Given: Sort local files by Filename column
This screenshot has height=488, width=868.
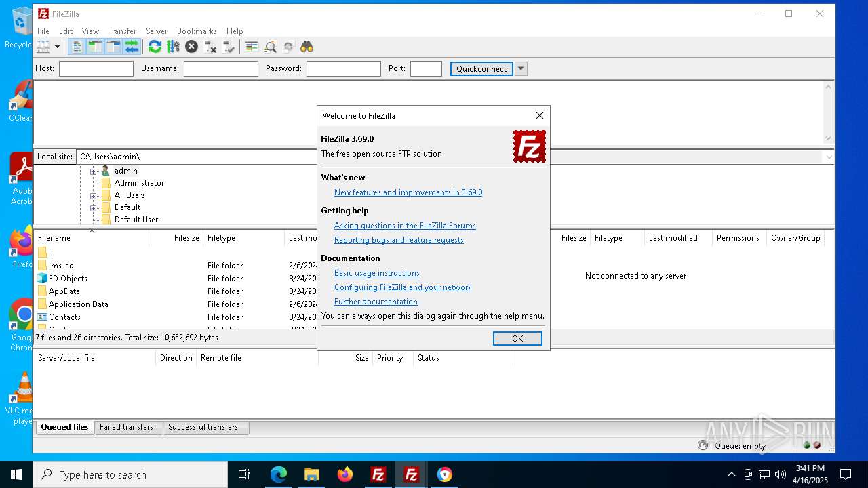Looking at the screenshot, I should (x=91, y=238).
